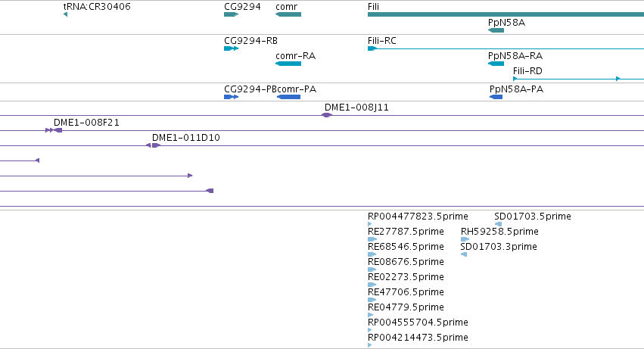Screen dimensions: 644x349
Task: Click the Fili-RD transcript label
Action: pyautogui.click(x=527, y=71)
